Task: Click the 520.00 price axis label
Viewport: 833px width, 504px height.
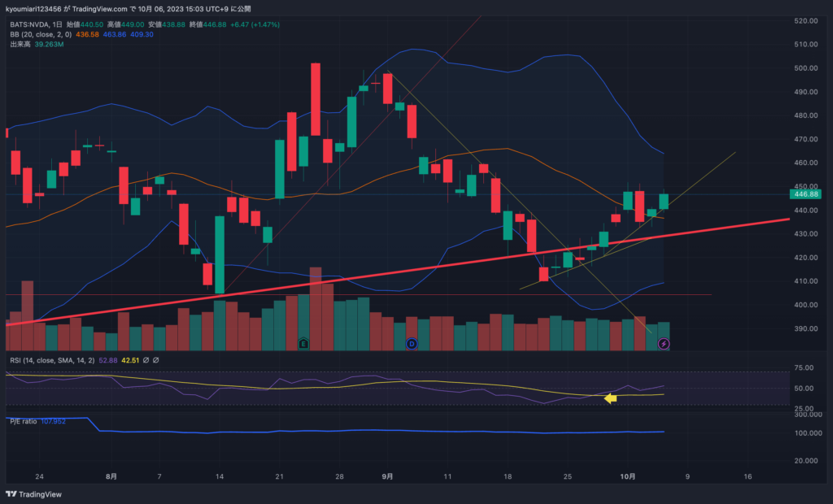Action: coord(806,20)
